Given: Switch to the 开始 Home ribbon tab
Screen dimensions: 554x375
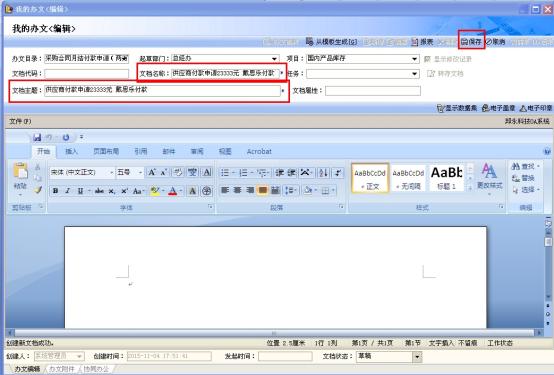Looking at the screenshot, I should point(43,151).
